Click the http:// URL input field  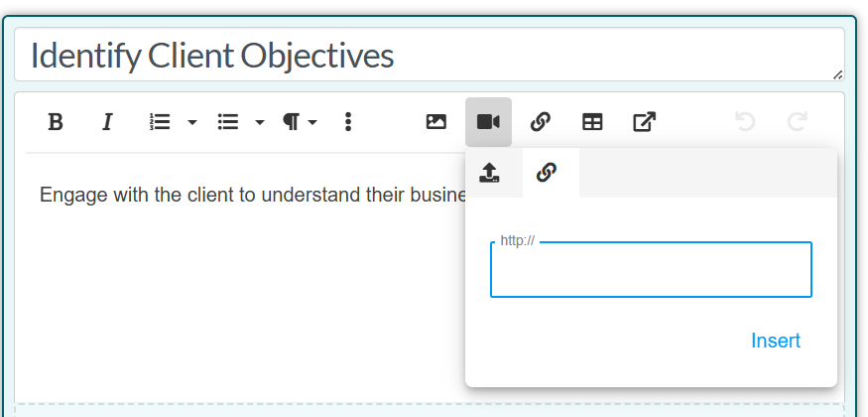tap(651, 270)
